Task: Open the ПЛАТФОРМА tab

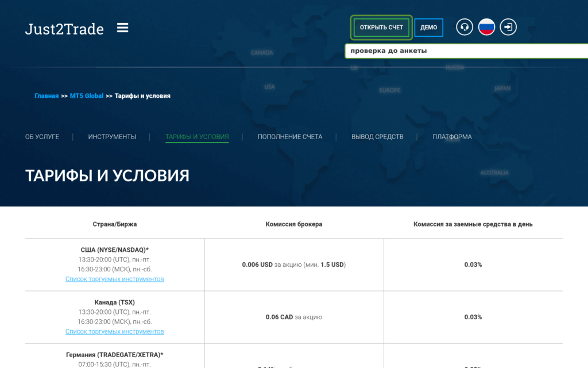Action: 452,137
